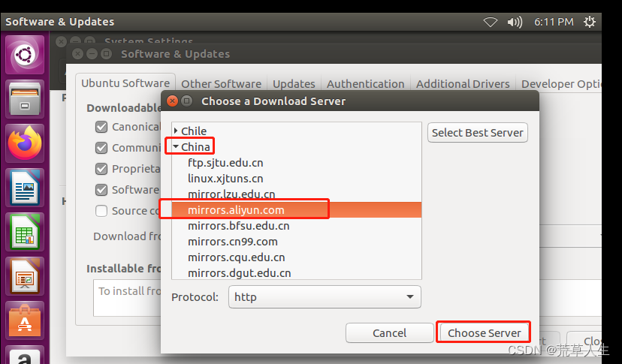Click Select Best Server button
Screen dimensions: 622x364
[x=478, y=132]
